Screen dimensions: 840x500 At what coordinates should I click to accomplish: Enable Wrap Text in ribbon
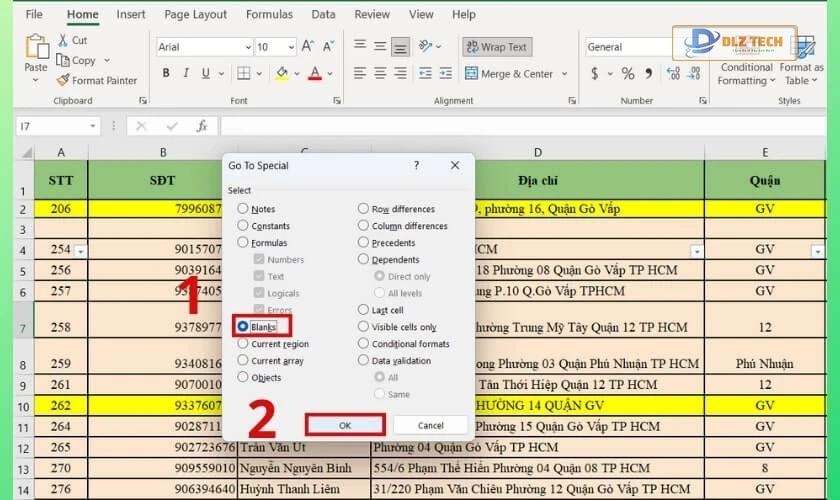click(x=496, y=47)
